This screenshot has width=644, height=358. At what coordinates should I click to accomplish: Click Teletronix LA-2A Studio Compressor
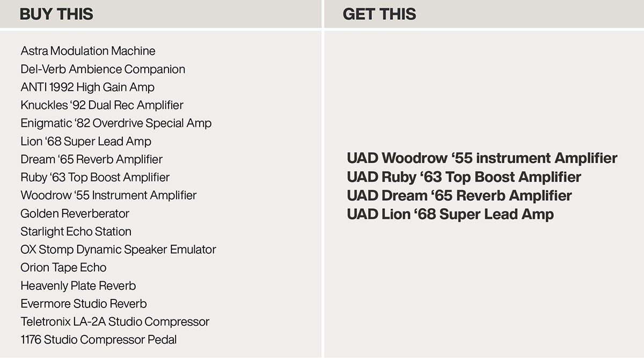tap(115, 322)
